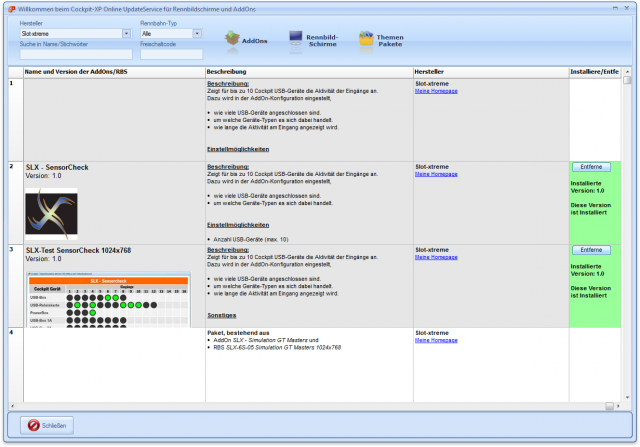The height and width of the screenshot is (447, 640).
Task: Remove the SLX-Test SensorCheck 1024x768 addon
Action: [x=590, y=249]
